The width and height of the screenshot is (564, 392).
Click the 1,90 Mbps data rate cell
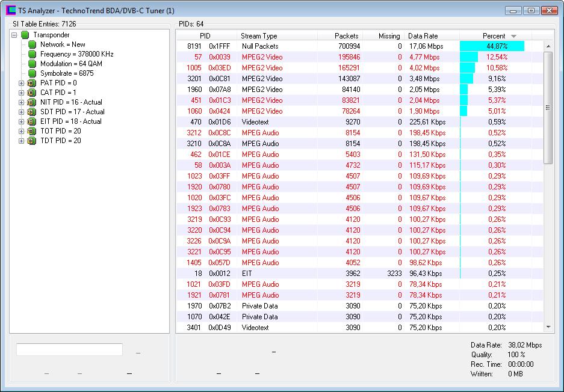pos(424,111)
